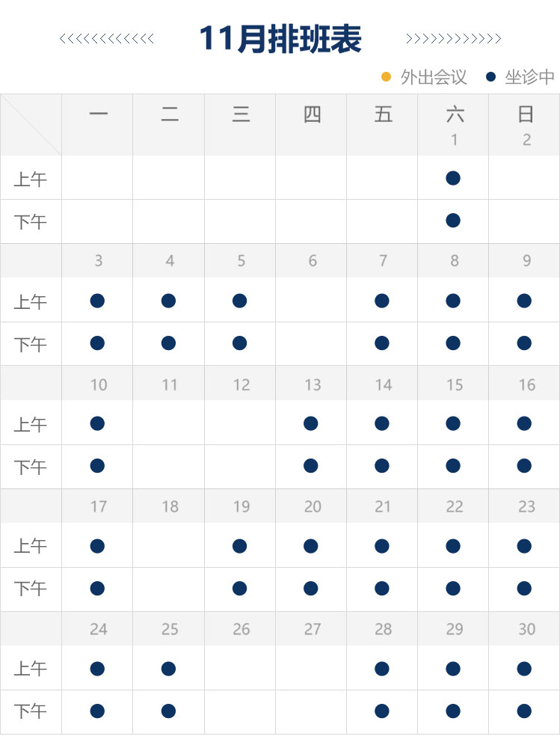560x748 pixels.
Task: Click the dark blue 坐诊中 legend dot
Action: [490, 76]
